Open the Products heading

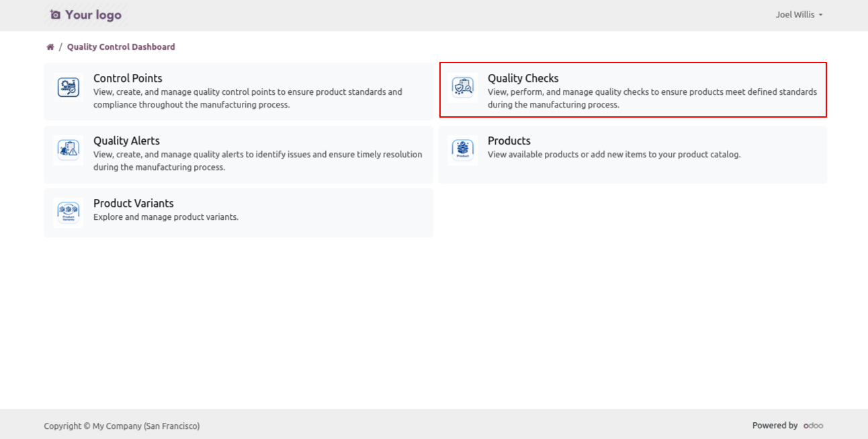coord(509,141)
